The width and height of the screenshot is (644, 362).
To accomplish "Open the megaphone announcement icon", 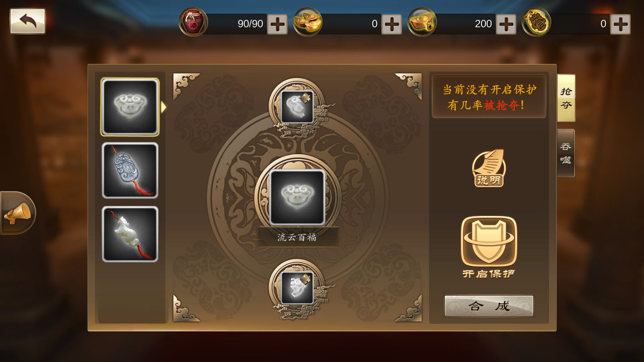I will [17, 213].
